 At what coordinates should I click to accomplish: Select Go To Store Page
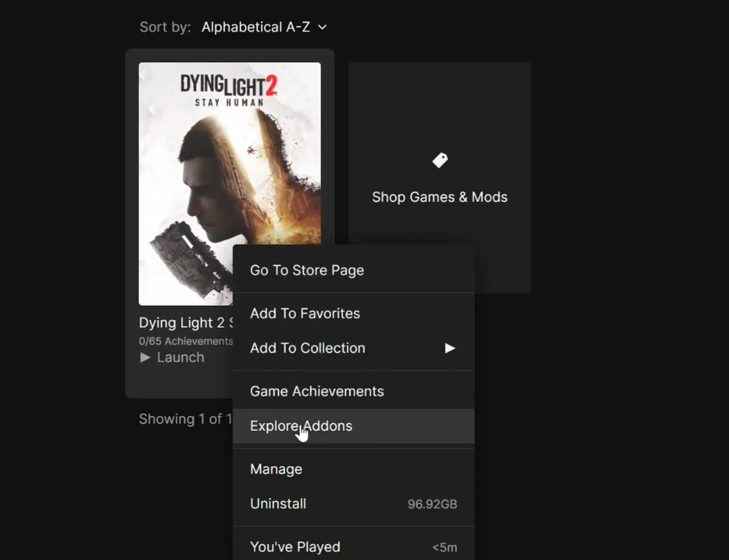coord(353,270)
